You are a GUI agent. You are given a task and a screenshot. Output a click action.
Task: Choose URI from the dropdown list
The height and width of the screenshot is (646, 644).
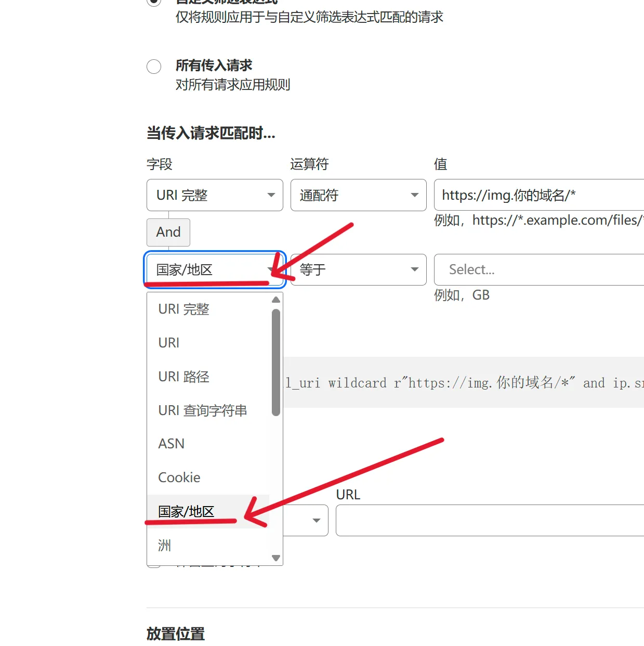[x=169, y=343]
